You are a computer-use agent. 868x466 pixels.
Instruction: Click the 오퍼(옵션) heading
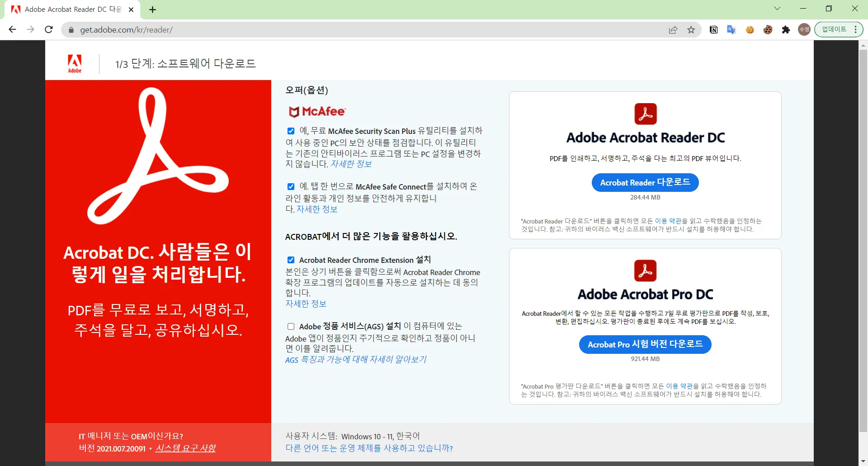(x=307, y=90)
